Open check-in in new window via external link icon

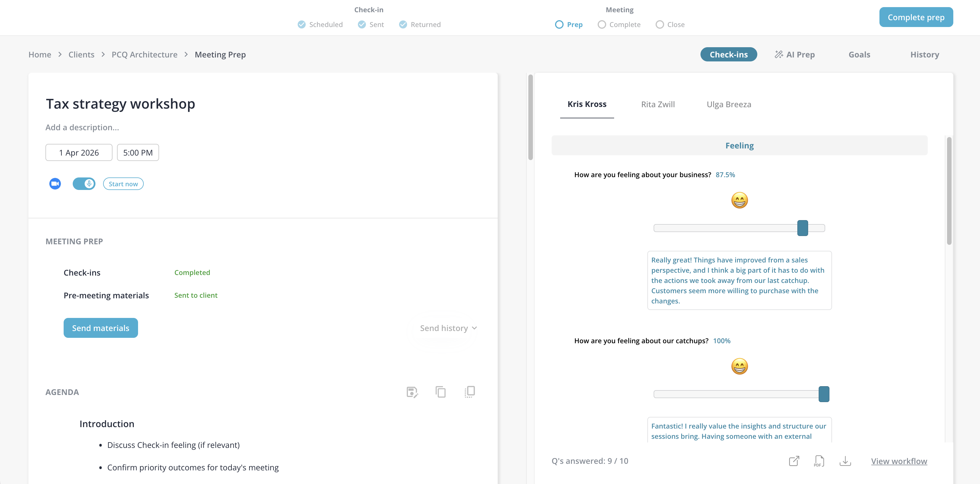(x=794, y=461)
